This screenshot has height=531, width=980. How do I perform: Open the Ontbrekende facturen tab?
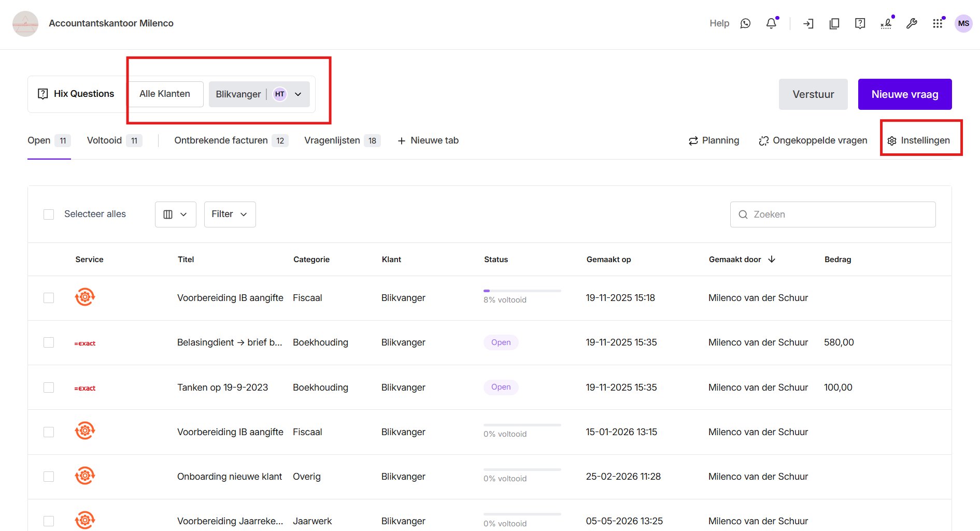pos(231,140)
